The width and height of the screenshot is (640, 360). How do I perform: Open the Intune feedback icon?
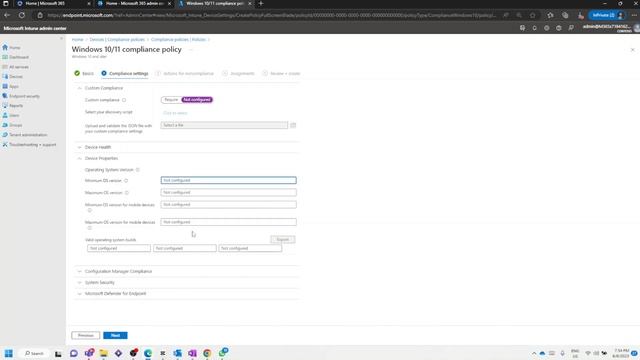coord(571,28)
